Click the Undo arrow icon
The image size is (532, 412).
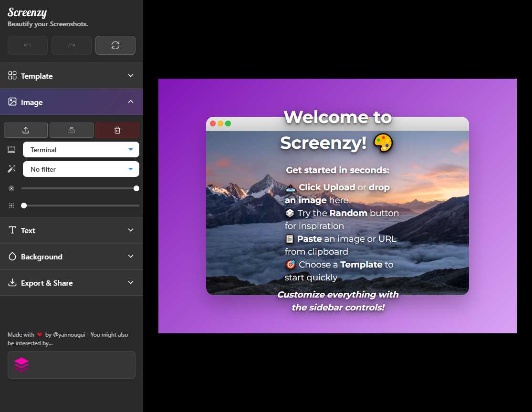27,45
